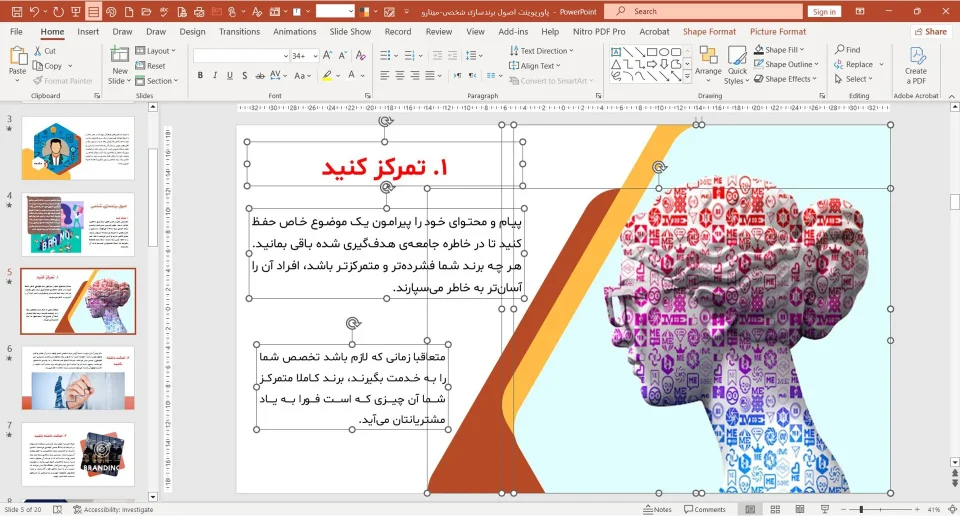
Task: Start the slide show from status bar
Action: point(825,509)
